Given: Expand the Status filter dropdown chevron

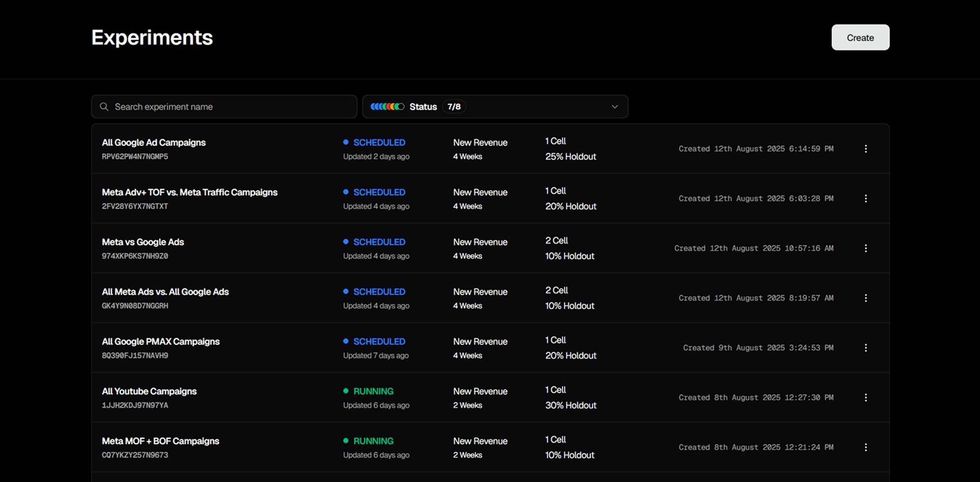Looking at the screenshot, I should 614,107.
